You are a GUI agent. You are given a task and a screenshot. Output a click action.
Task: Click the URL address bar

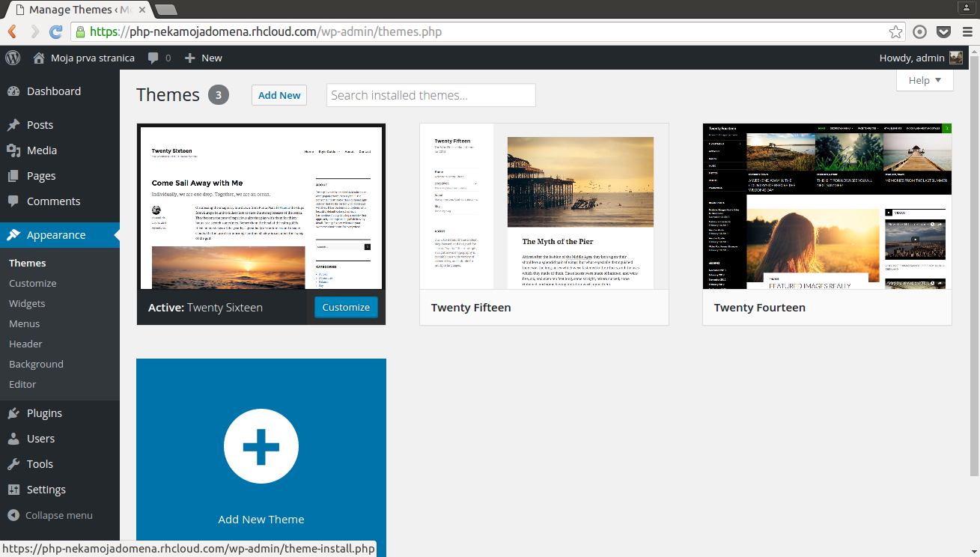click(487, 31)
